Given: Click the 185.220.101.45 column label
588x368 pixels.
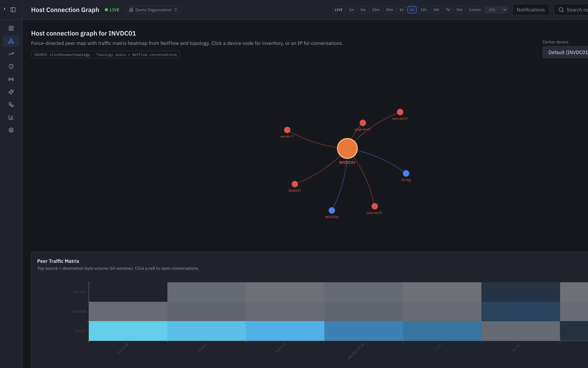Looking at the screenshot, I should pyautogui.click(x=356, y=351).
